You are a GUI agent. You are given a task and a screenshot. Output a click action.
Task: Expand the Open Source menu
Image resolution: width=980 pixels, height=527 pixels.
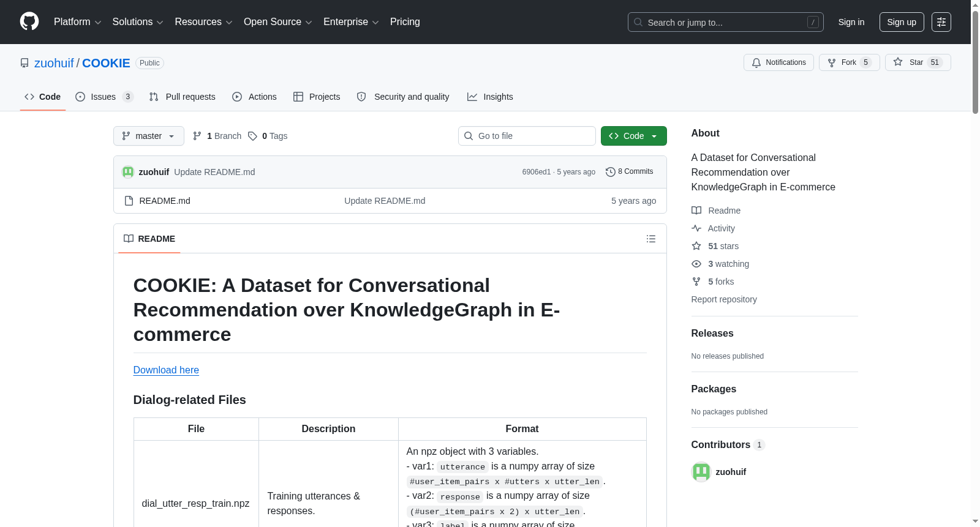coord(278,22)
